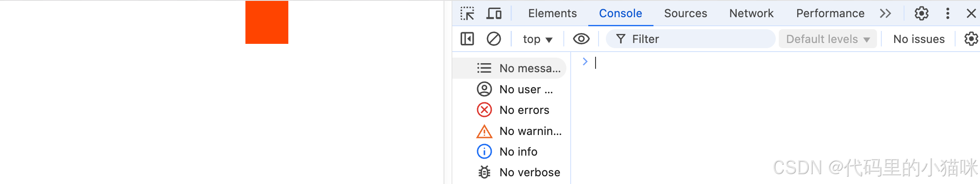Screen dimensions: 980x184
Task: Select the No warnings sidebar filter
Action: click(519, 131)
